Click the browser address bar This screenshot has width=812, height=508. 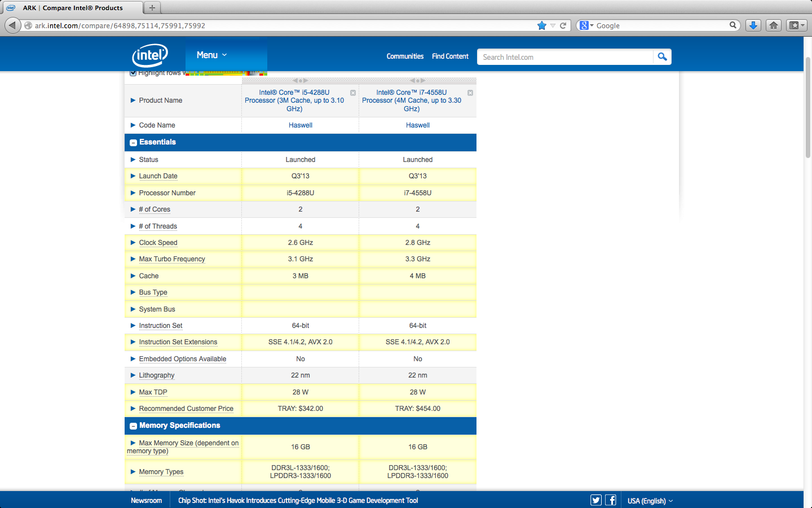[282, 25]
